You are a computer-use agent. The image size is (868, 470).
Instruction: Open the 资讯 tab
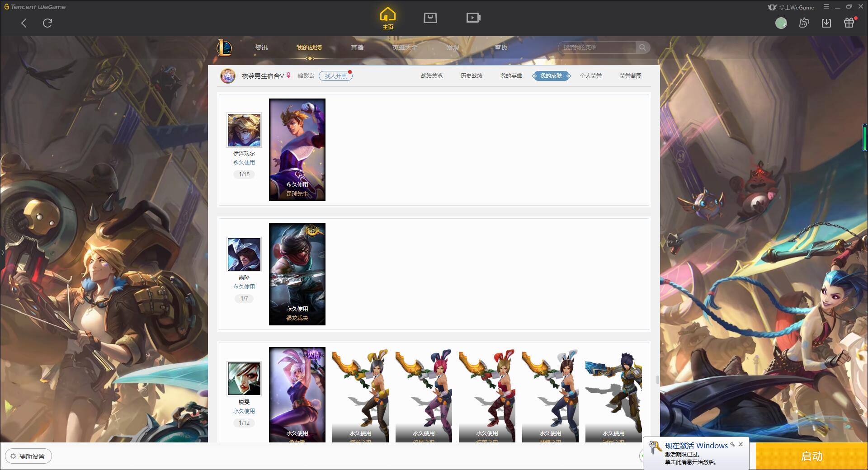pos(261,47)
